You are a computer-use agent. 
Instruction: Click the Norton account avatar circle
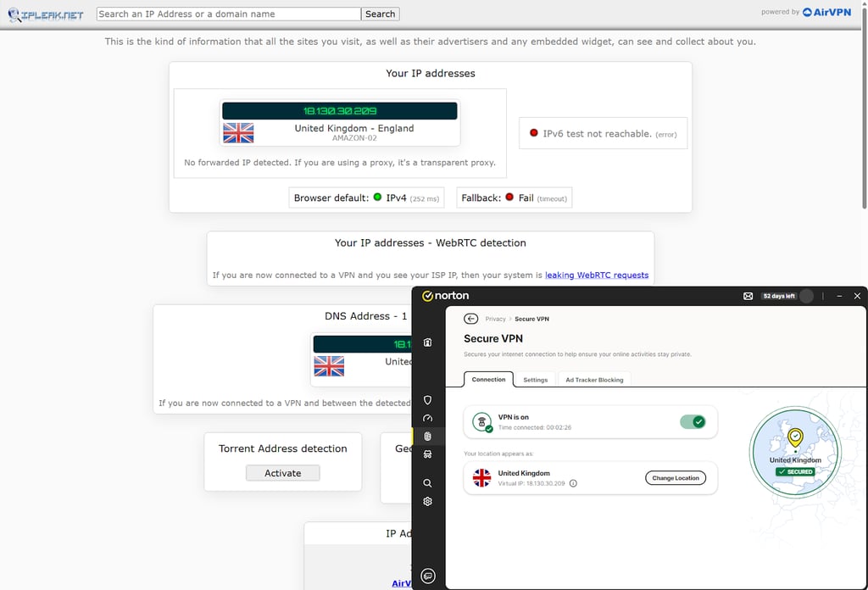[x=807, y=296]
